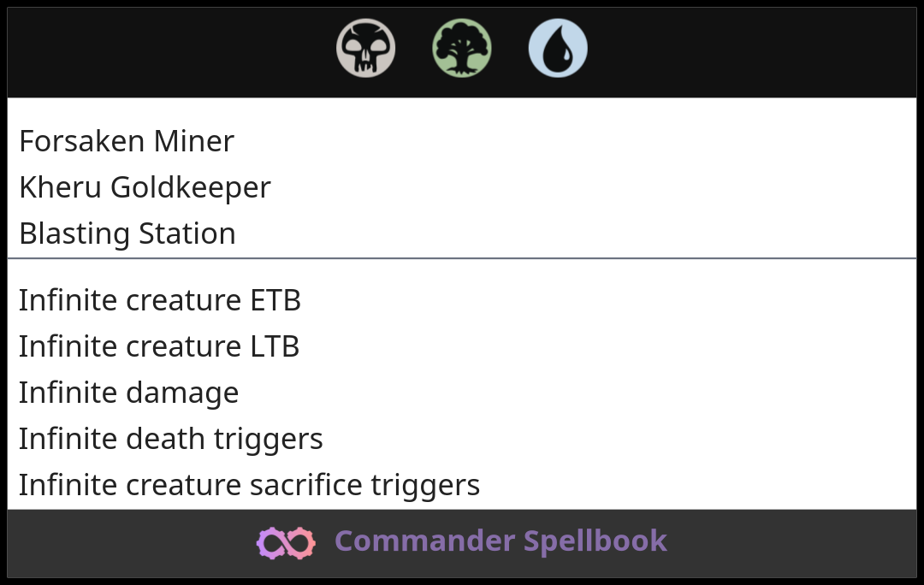924x585 pixels.
Task: Click the word Spellbook in the footer
Action: click(595, 541)
